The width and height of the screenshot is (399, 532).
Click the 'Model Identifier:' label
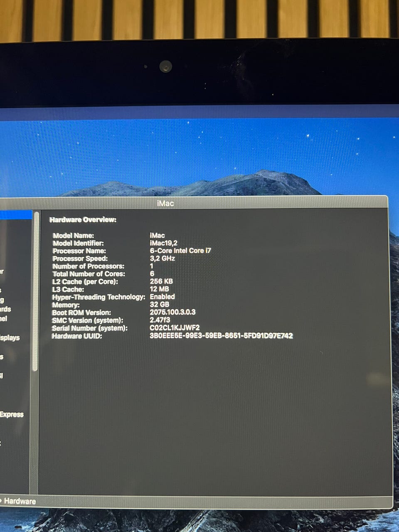[x=78, y=243]
